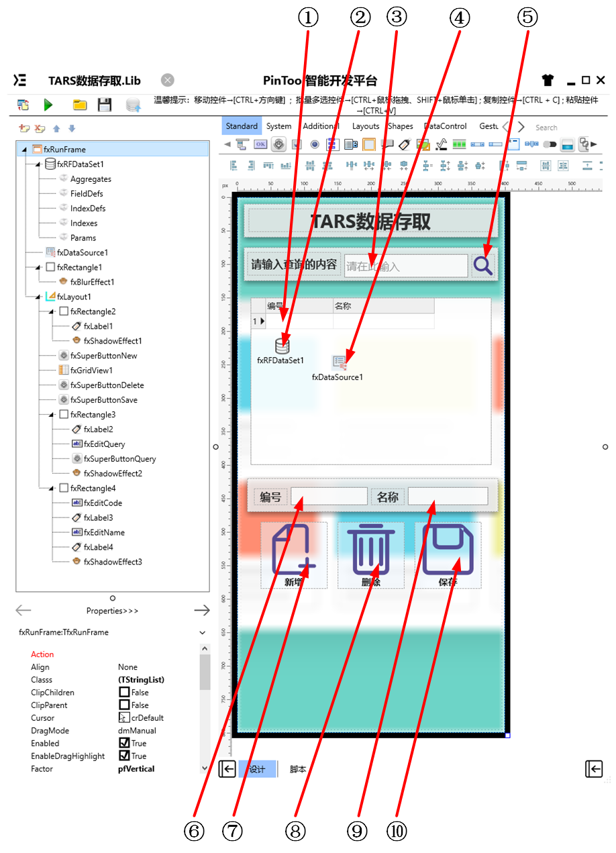The image size is (616, 853).
Task: Switch to the Layouts palette tab
Action: pyautogui.click(x=366, y=126)
